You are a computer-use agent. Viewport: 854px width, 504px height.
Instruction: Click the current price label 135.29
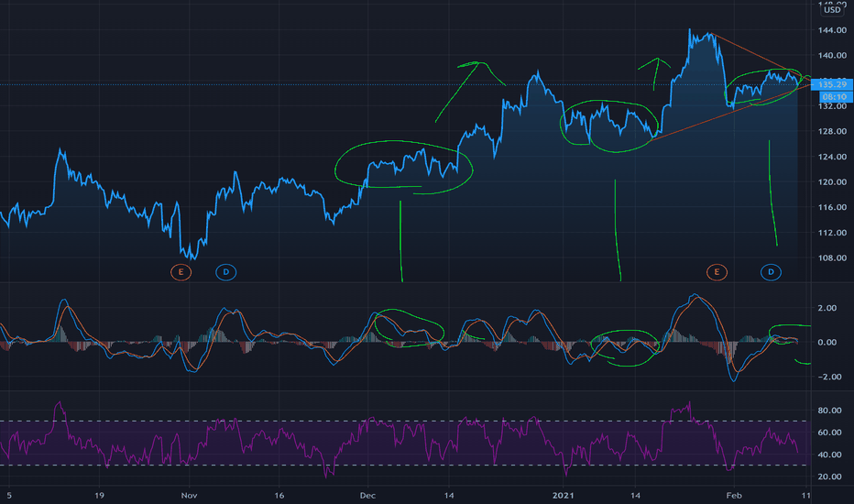pos(832,84)
